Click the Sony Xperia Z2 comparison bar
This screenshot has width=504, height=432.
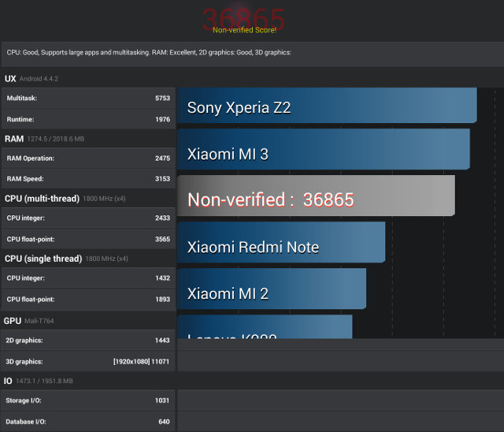[x=327, y=105]
